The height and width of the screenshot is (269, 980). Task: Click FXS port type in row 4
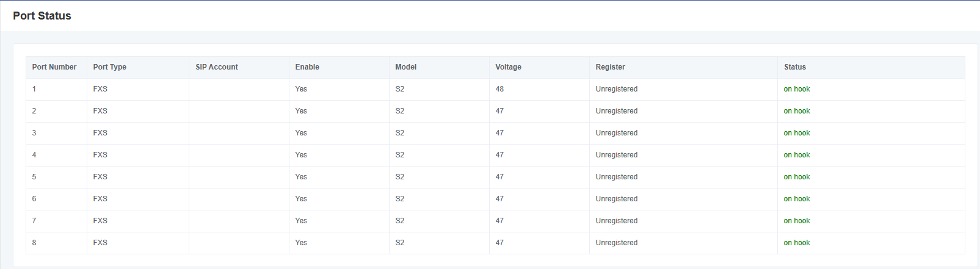click(100, 155)
